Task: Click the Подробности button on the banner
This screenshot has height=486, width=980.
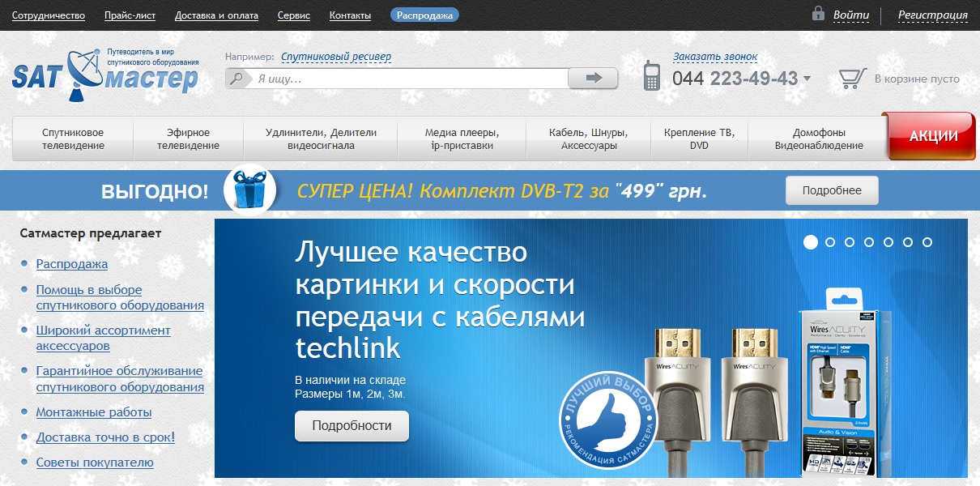Action: (352, 425)
